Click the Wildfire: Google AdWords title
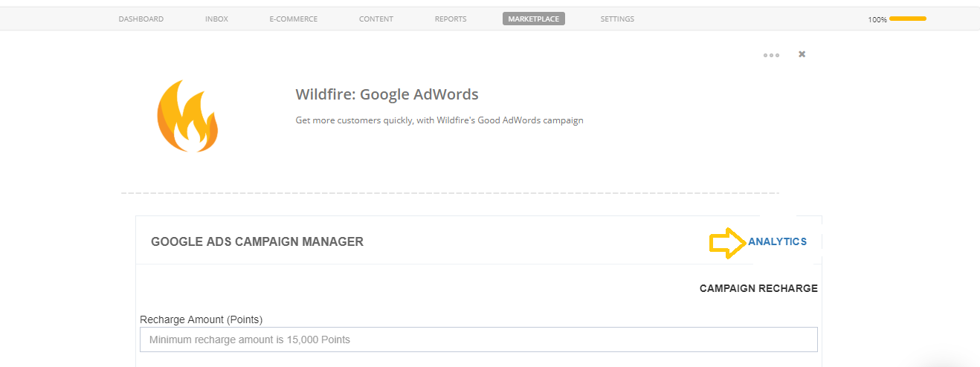The image size is (980, 367). pyautogui.click(x=387, y=94)
